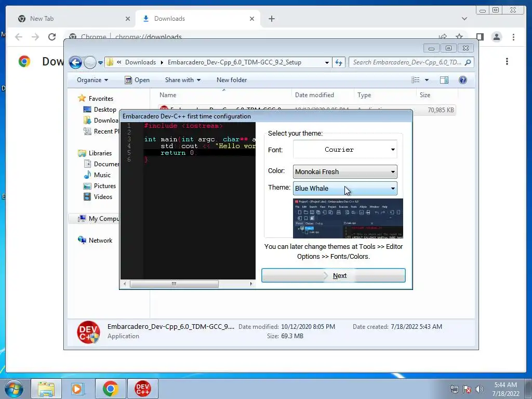This screenshot has height=399, width=532.
Task: Open the Explorer address bar history dropdown
Action: click(x=327, y=62)
